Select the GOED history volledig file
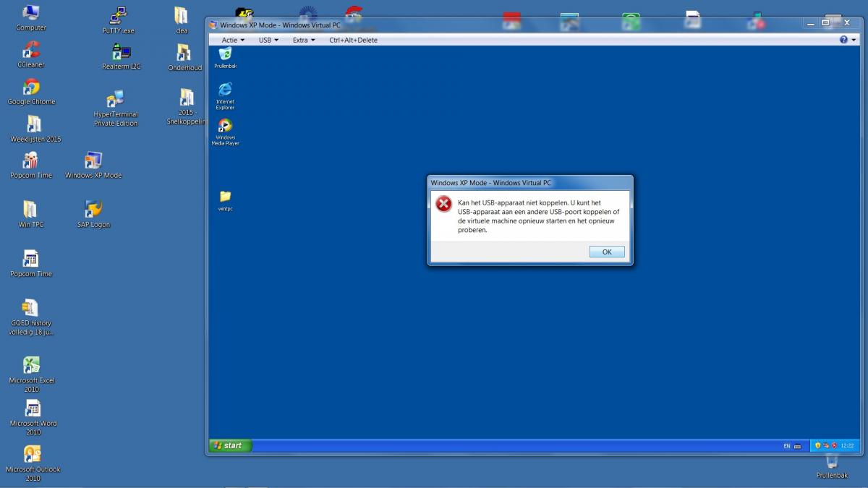868x488 pixels. (31, 317)
